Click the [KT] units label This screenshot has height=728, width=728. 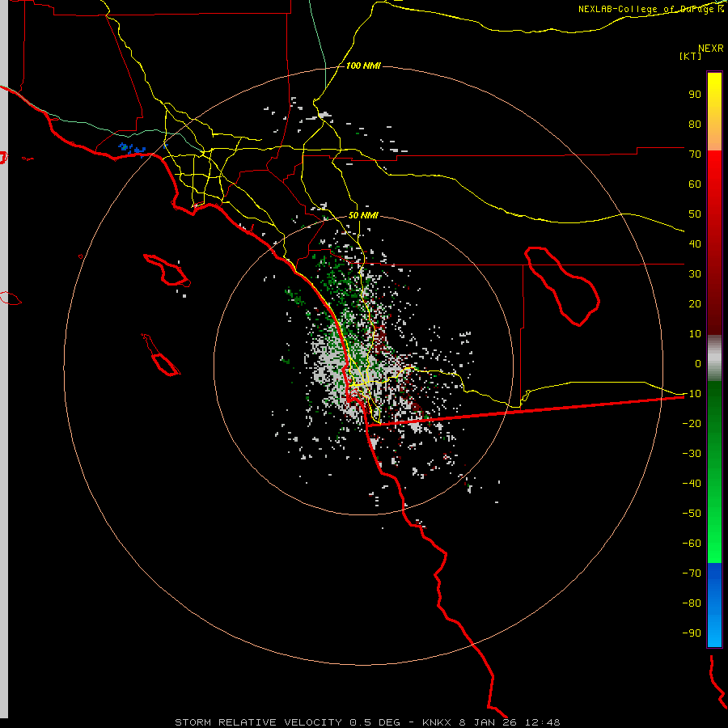pos(690,56)
